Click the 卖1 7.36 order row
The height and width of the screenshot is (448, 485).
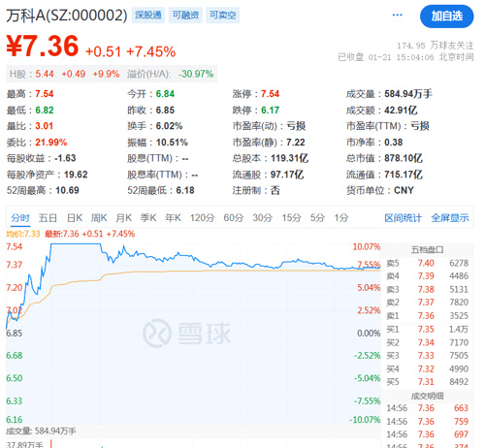coord(428,315)
